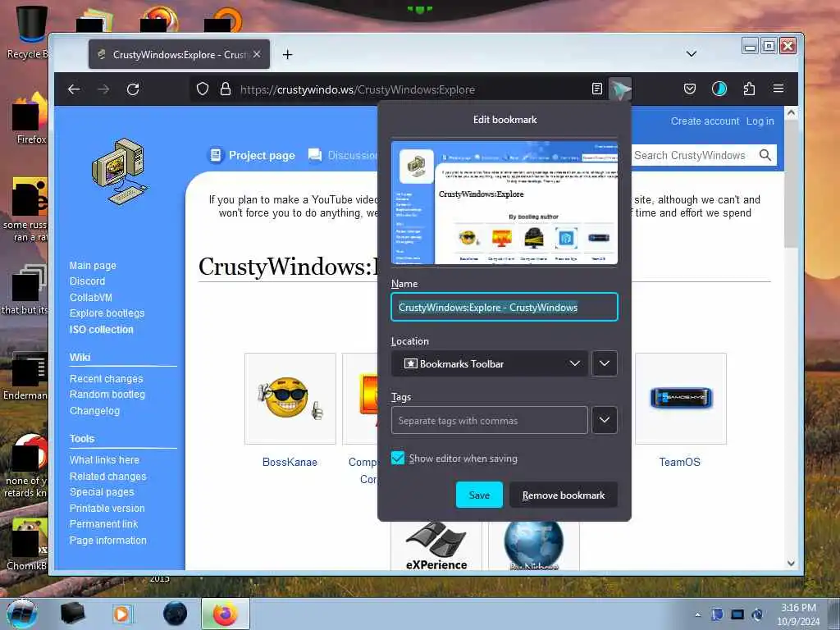Click the page scrollbar down arrow
This screenshot has width=840, height=630.
click(x=791, y=563)
